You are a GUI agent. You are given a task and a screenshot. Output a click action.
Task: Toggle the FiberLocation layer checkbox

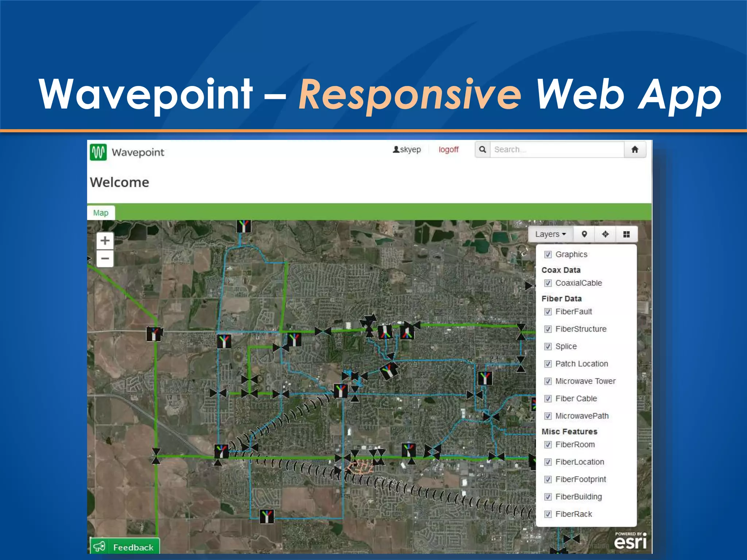click(548, 462)
